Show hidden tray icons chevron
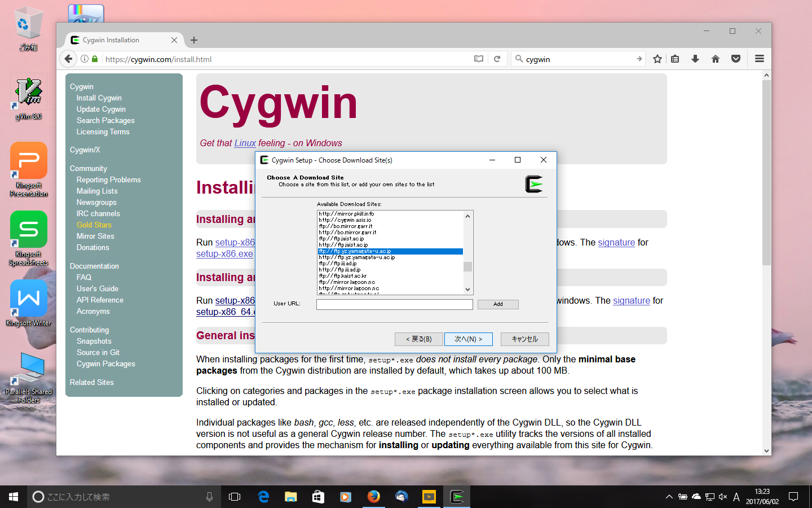The width and height of the screenshot is (812, 508). [x=669, y=497]
